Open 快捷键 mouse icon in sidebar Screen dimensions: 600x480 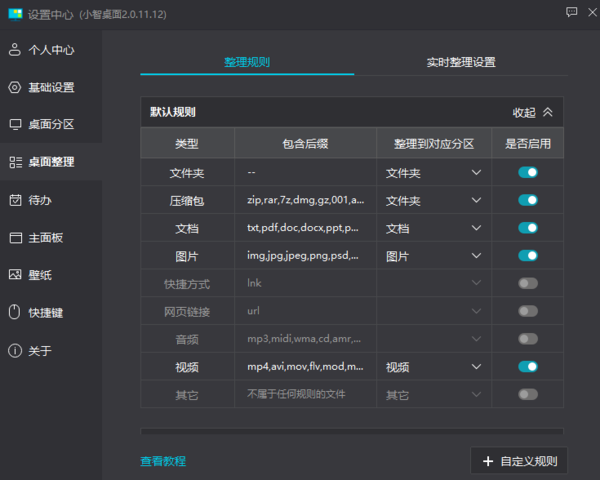pyautogui.click(x=15, y=313)
